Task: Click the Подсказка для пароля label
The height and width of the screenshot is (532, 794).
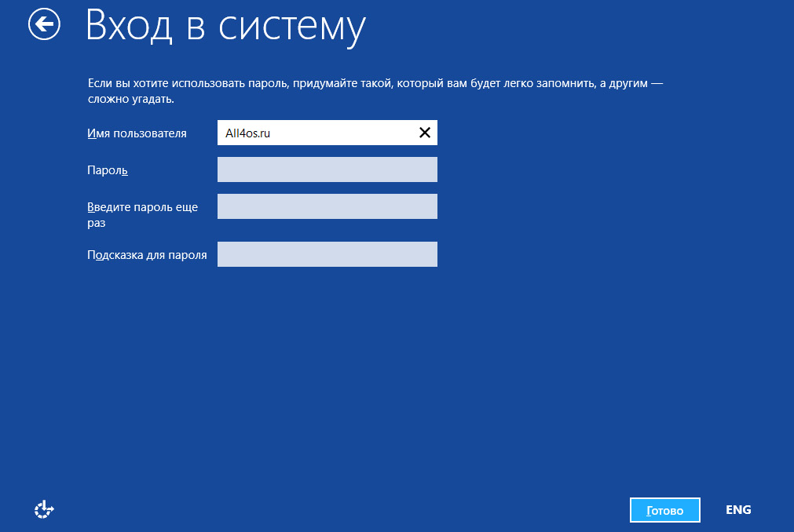Action: [147, 255]
